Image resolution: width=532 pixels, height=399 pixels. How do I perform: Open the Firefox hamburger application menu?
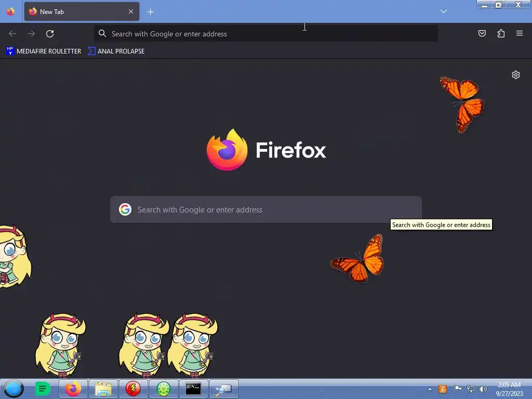[x=520, y=33]
